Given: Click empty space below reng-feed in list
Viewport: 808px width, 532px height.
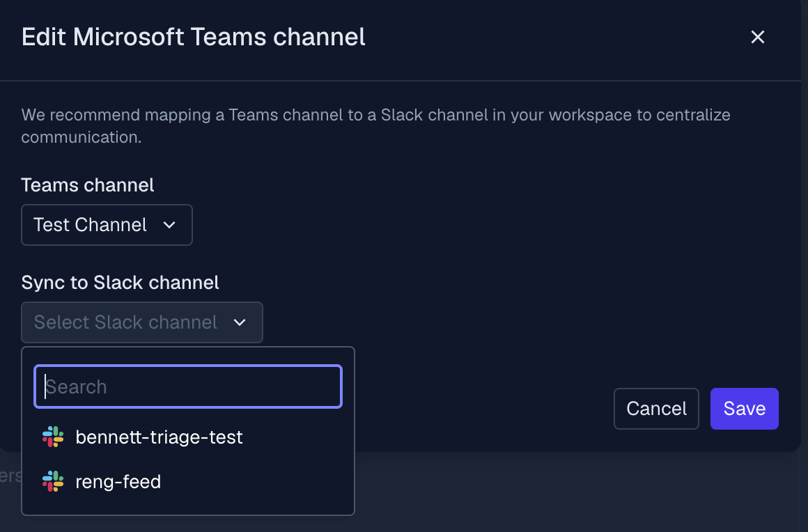Looking at the screenshot, I should 188,504.
